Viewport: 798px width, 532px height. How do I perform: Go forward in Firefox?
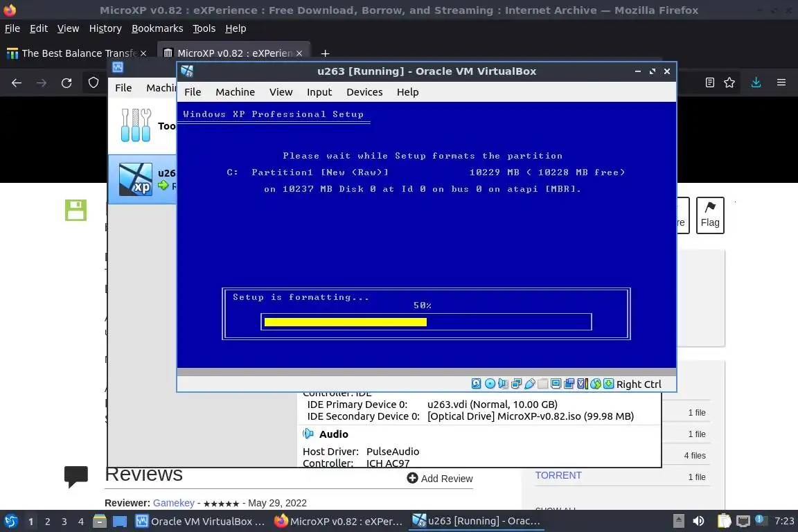coord(42,83)
